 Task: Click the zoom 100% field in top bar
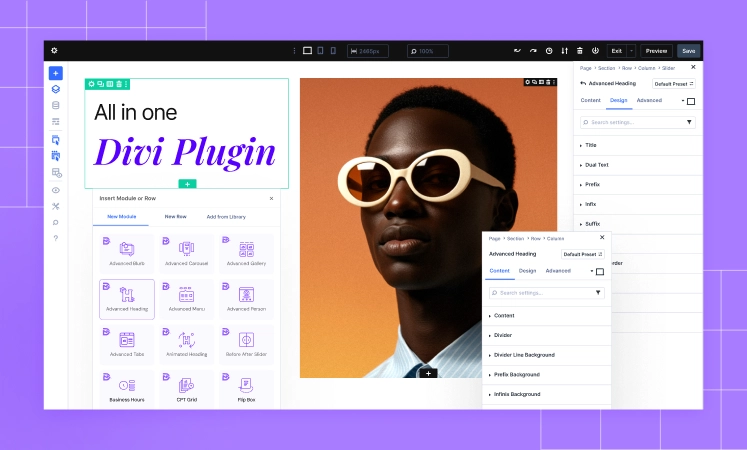pos(428,50)
